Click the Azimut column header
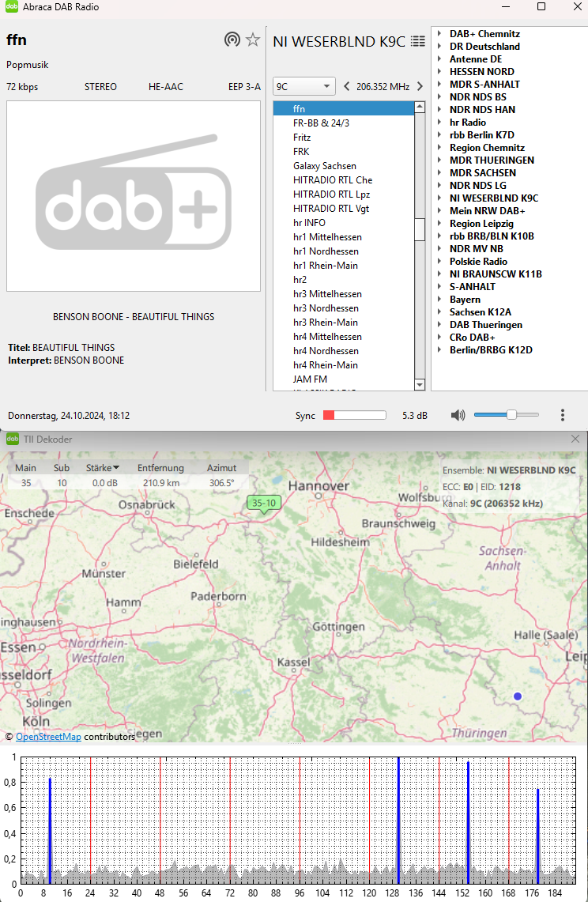 (x=221, y=468)
